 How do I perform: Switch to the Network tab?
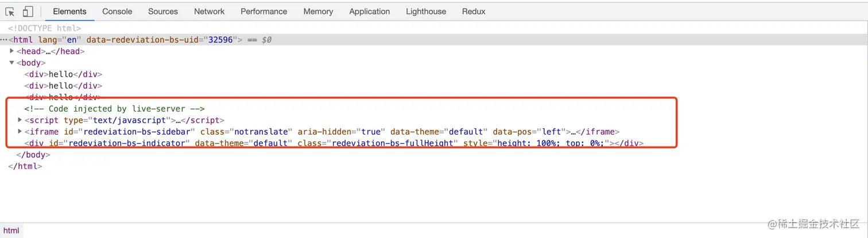[x=210, y=11]
